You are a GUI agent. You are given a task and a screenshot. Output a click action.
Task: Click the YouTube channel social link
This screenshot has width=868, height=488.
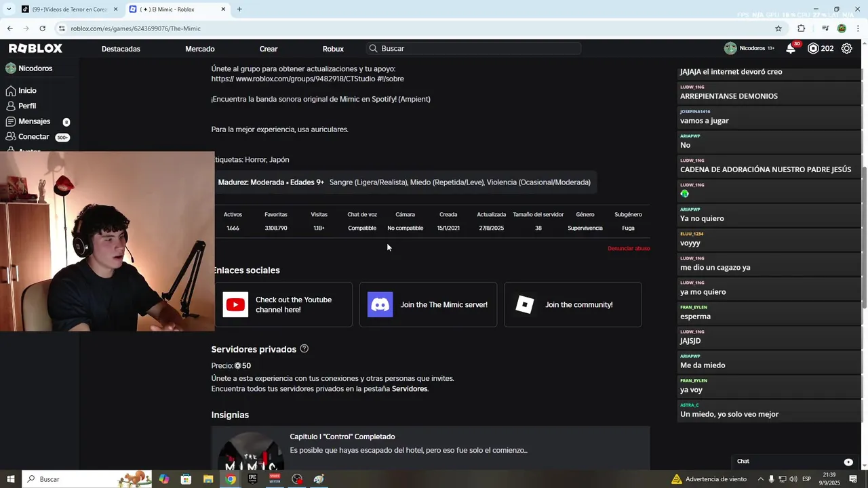pyautogui.click(x=283, y=305)
